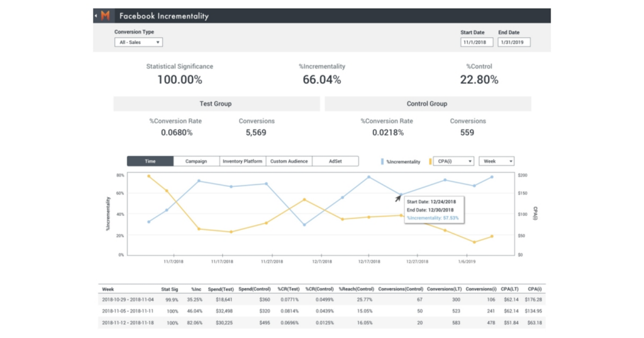644x338 pixels.
Task: Sort table by Week column header
Action: (x=108, y=289)
